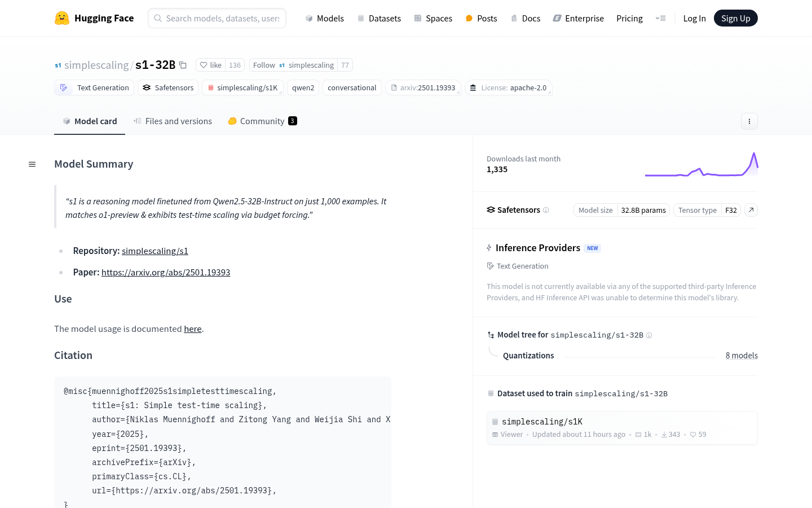
Task: Open the 8 models quantizations link
Action: pos(742,356)
